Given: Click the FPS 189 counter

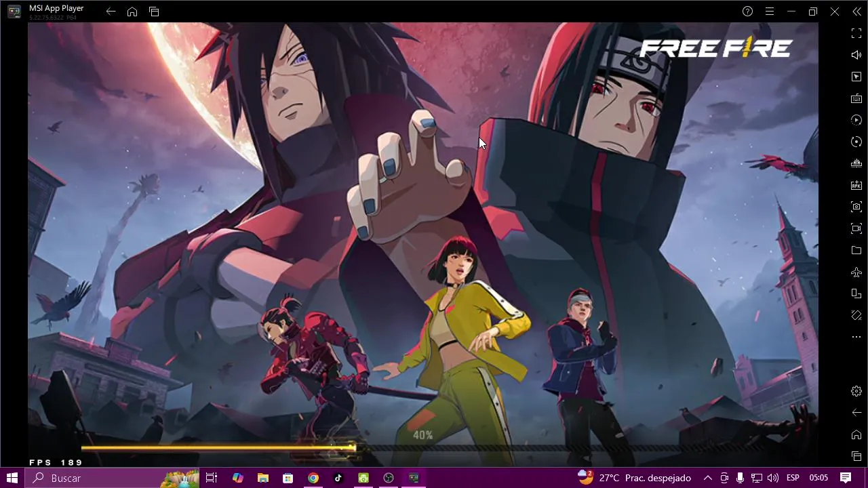Looking at the screenshot, I should click(56, 462).
